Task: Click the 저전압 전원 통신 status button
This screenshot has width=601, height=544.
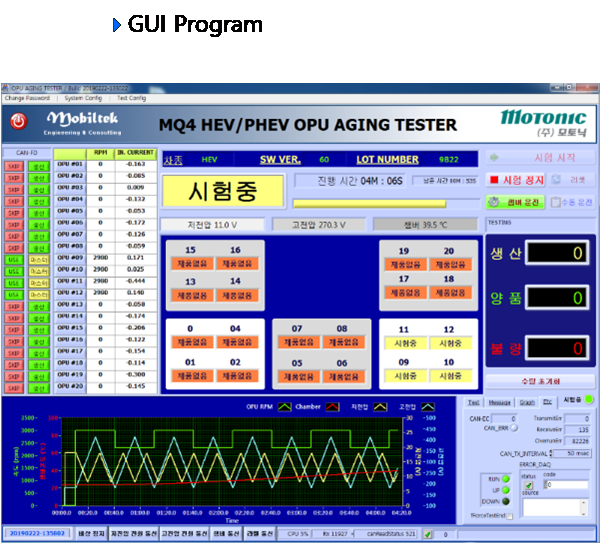Action: 134,534
